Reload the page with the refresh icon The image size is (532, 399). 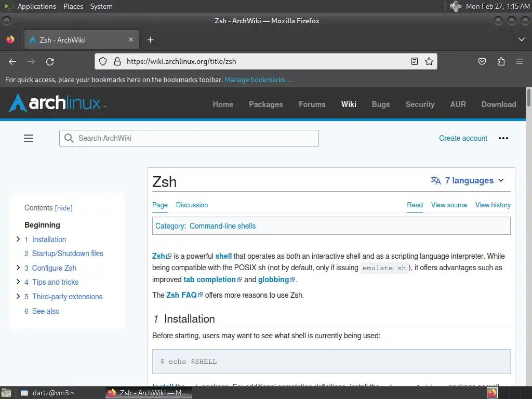click(x=50, y=61)
